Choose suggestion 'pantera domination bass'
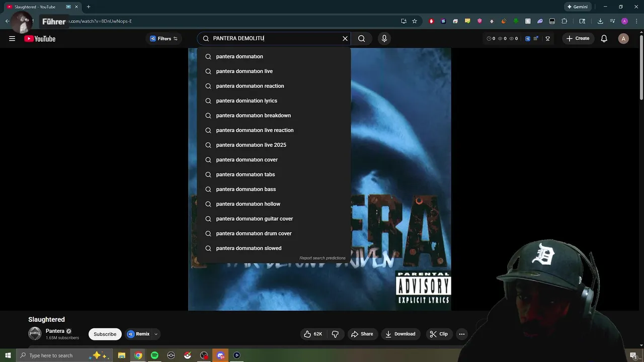The height and width of the screenshot is (362, 644). coord(274,189)
